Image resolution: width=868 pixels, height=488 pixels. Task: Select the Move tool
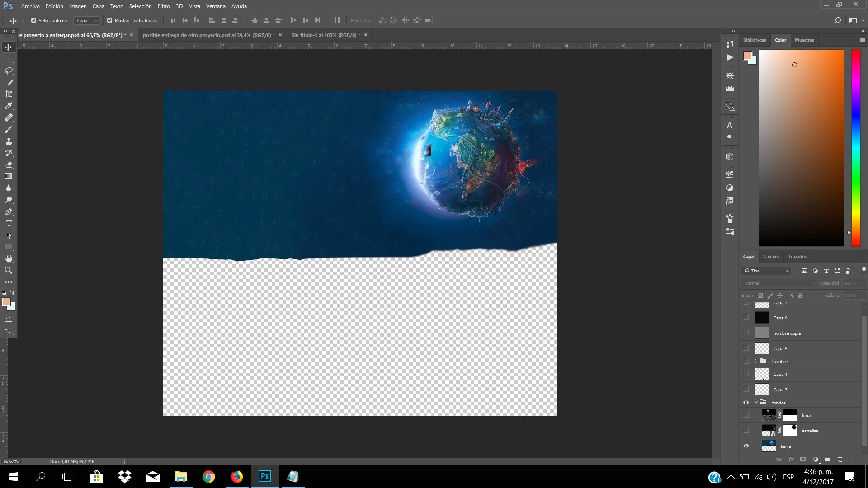pyautogui.click(x=9, y=47)
